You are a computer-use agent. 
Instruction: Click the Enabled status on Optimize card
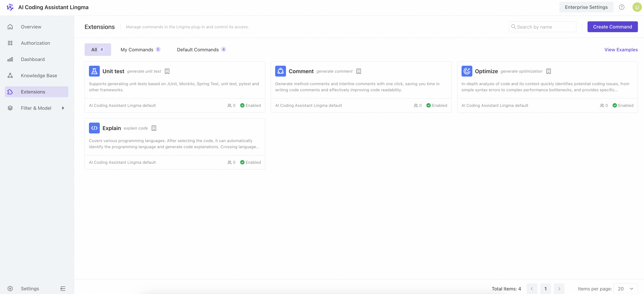(623, 106)
